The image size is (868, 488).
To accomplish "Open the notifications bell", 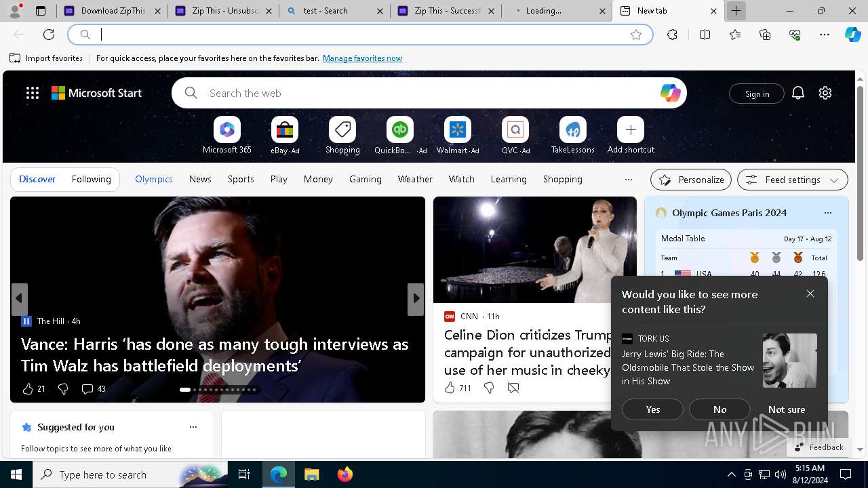I will click(x=798, y=93).
